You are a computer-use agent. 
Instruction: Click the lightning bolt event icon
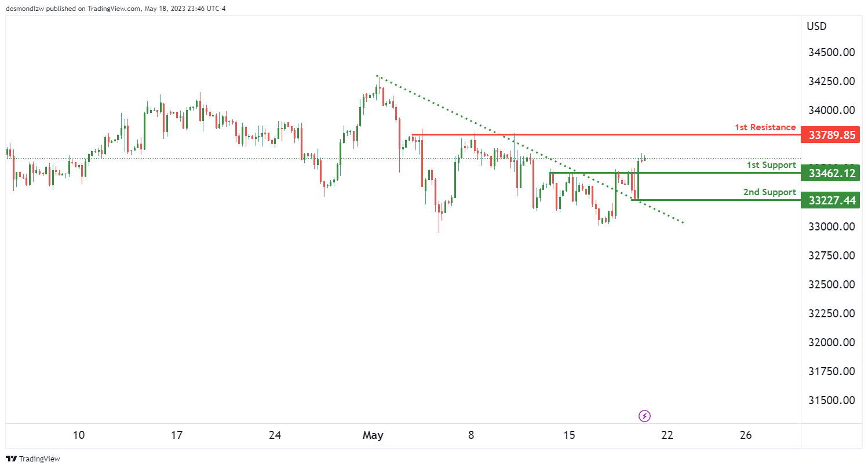pos(644,416)
